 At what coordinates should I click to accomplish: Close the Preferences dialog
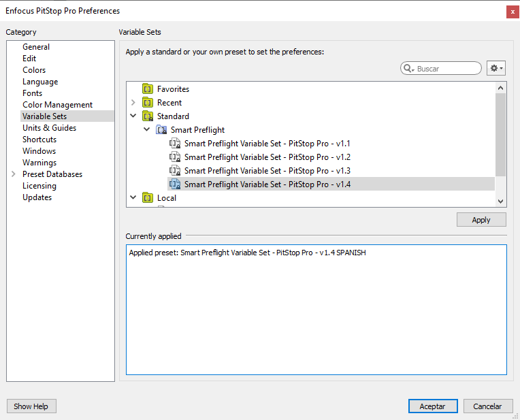coord(513,12)
